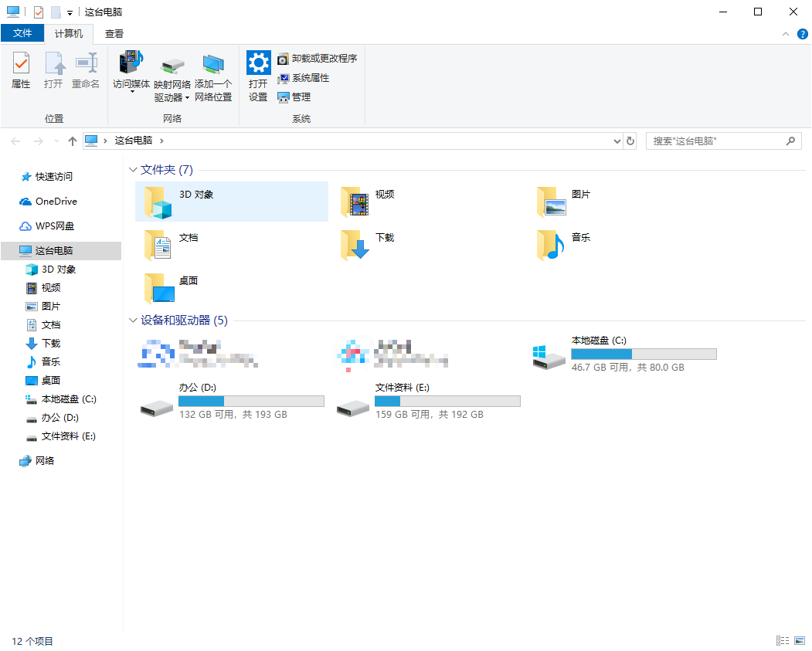The image size is (812, 651).
Task: Open the 文件 menu
Action: coord(23,33)
